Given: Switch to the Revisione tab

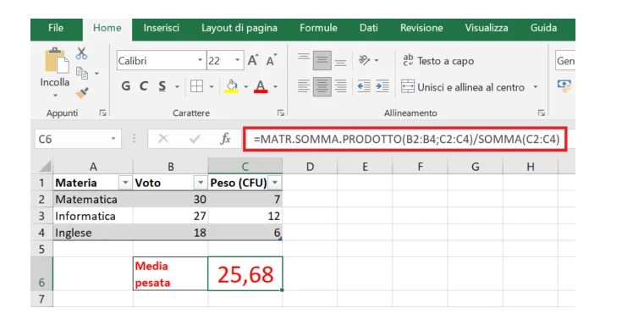Looking at the screenshot, I should (x=421, y=28).
